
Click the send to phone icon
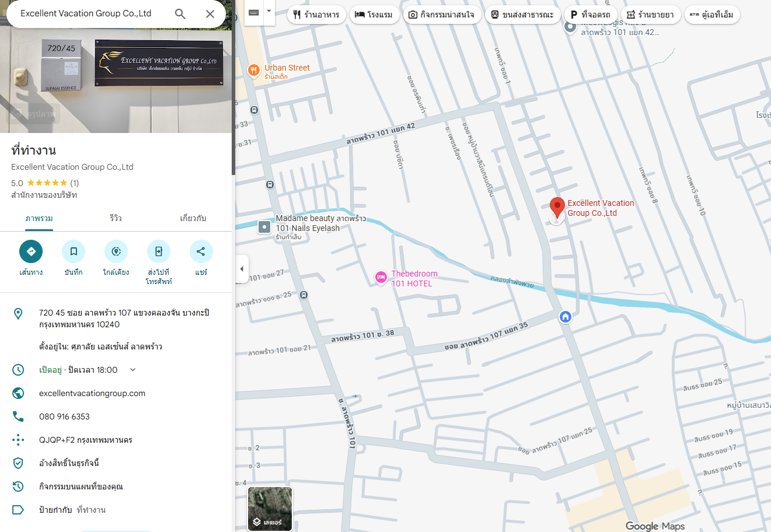(159, 251)
